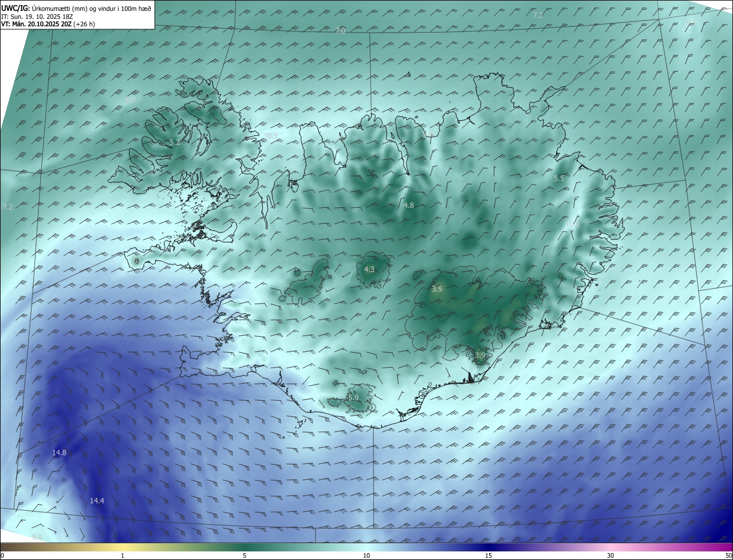Select the 5.5 value in northeast Iceland
This screenshot has width=733, height=560.
559,179
